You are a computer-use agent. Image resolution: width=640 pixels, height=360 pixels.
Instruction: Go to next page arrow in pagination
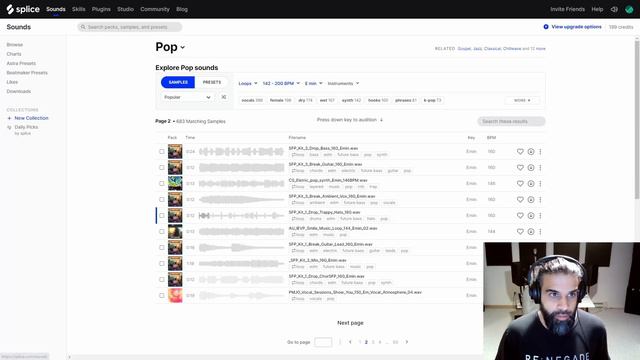click(407, 342)
